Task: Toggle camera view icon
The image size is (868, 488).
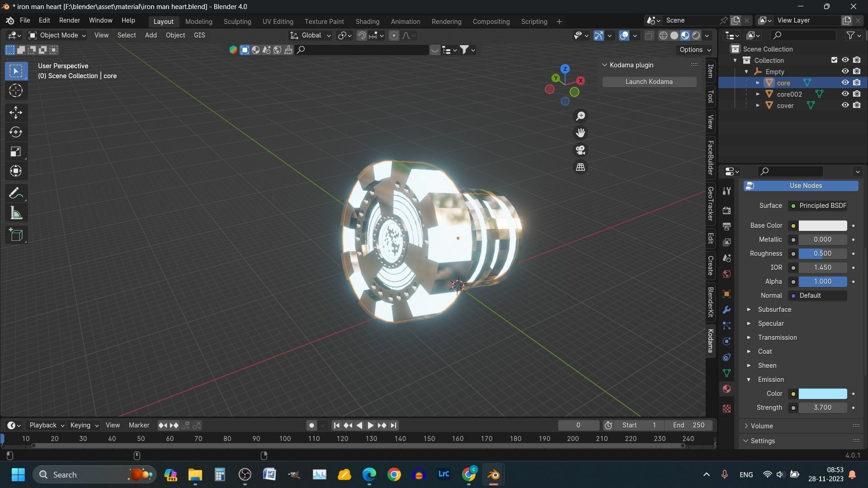Action: click(x=580, y=150)
